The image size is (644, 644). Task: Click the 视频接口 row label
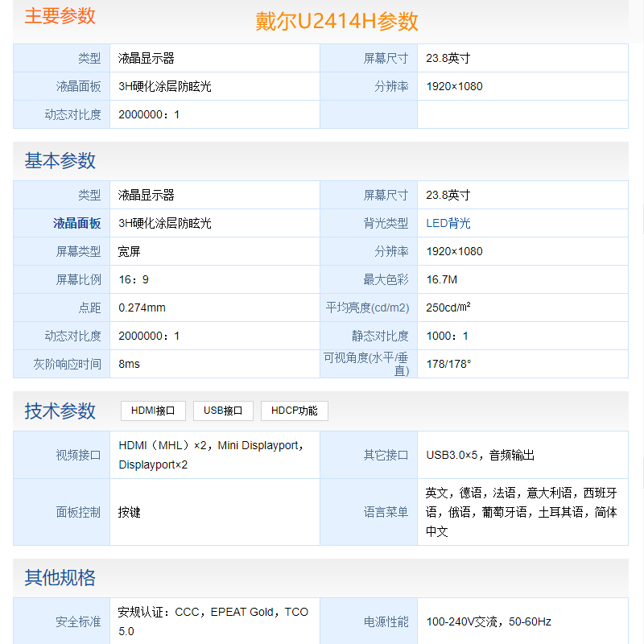78,455
